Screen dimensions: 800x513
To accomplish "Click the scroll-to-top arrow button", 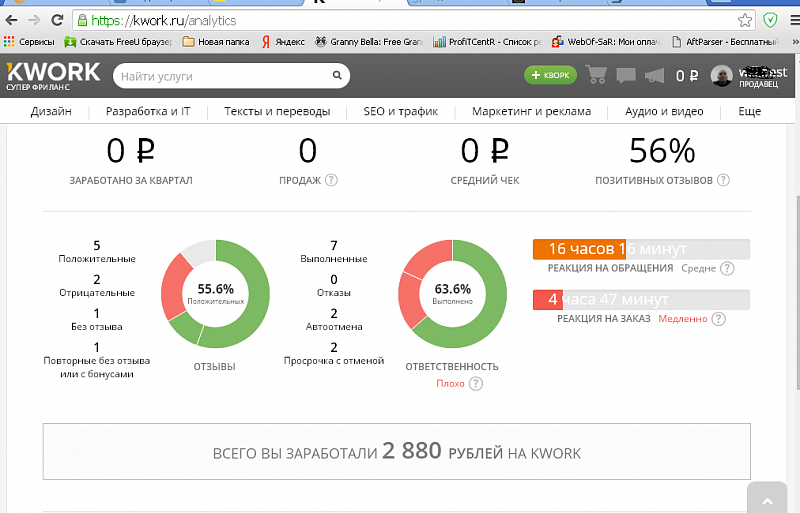I will (x=767, y=498).
